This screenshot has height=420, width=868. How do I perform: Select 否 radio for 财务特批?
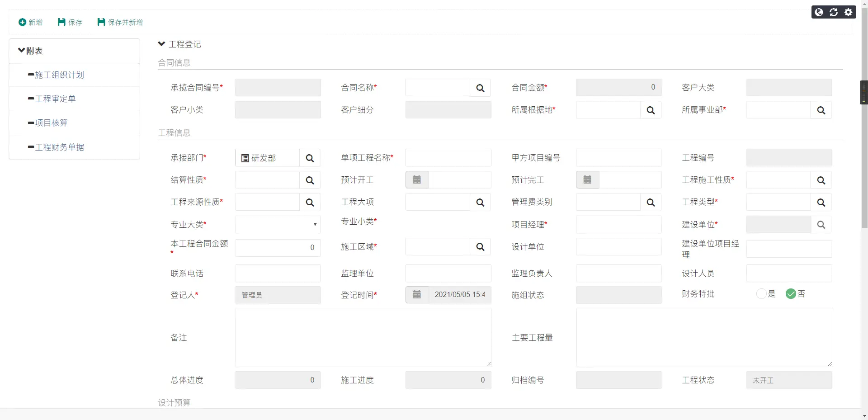coord(791,294)
